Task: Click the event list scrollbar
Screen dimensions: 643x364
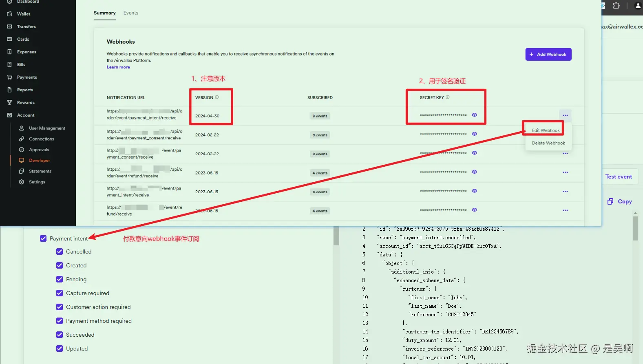Action: [x=336, y=236]
